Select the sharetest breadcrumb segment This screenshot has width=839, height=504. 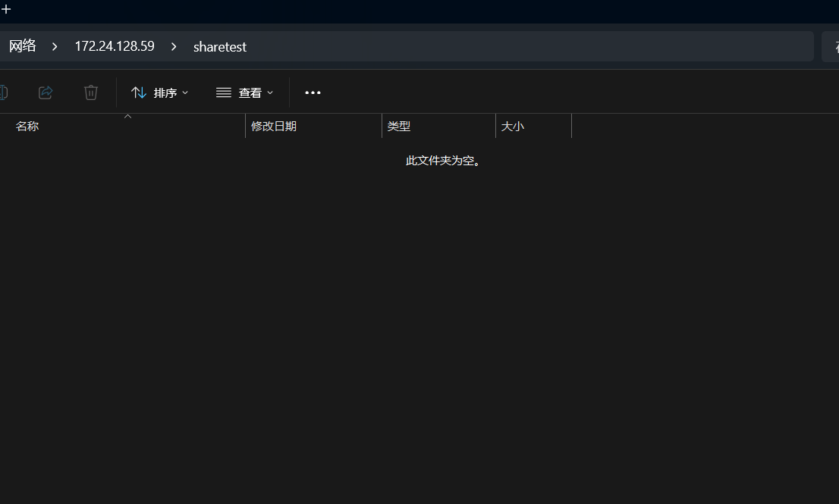click(220, 47)
